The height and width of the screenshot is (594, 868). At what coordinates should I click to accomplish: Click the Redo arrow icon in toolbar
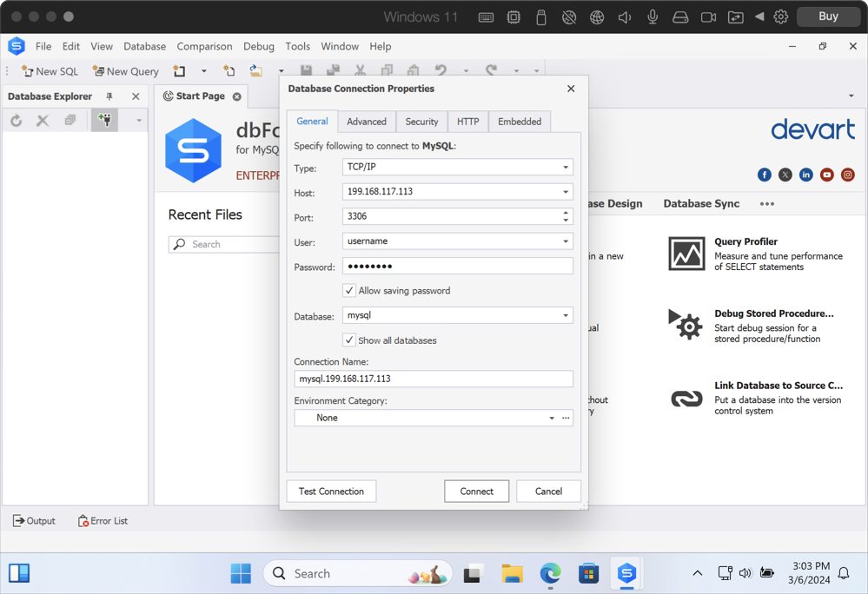[x=491, y=71]
